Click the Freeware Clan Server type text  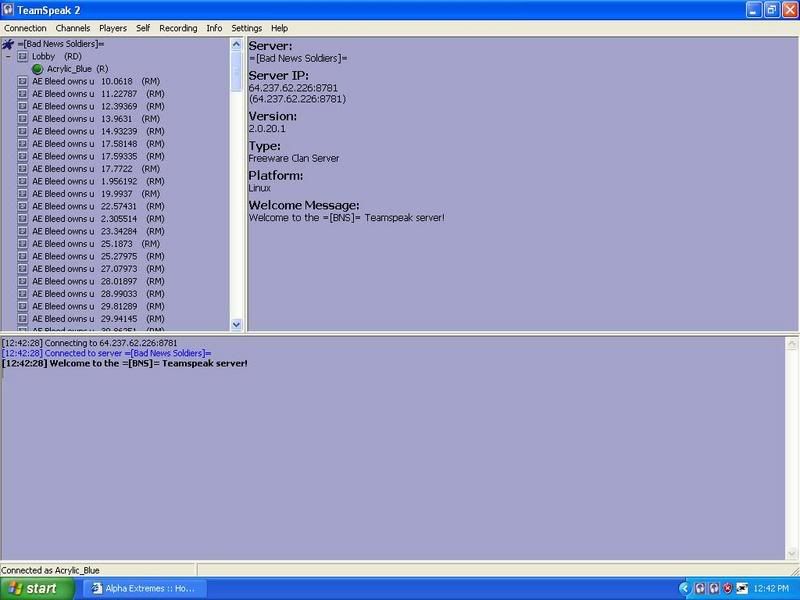pos(293,158)
